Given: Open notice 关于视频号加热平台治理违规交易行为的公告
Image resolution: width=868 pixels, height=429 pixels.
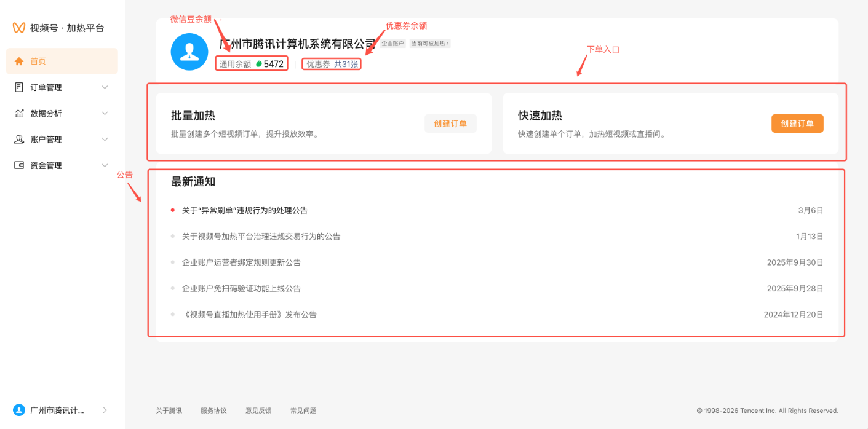Looking at the screenshot, I should click(261, 236).
